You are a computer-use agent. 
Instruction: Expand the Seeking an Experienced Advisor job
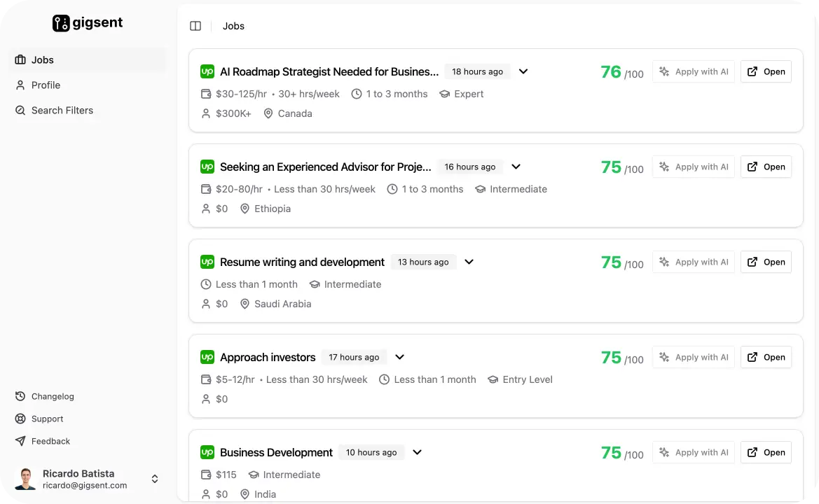516,167
